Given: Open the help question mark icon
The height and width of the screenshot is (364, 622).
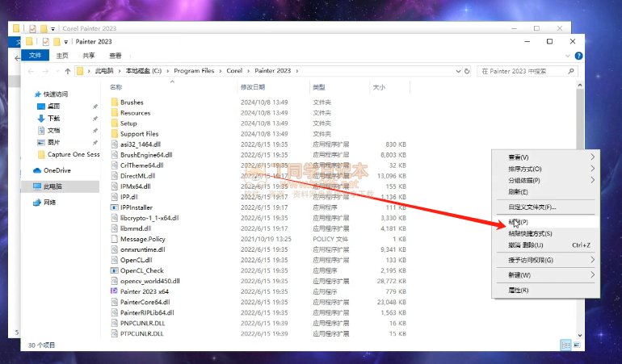Looking at the screenshot, I should pyautogui.click(x=578, y=56).
